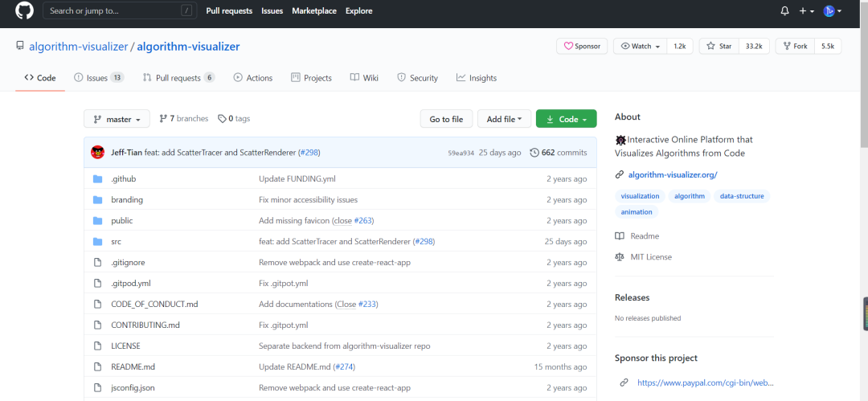Screen dimensions: 868x401
Task: Focus the Search or jump to field
Action: click(121, 10)
